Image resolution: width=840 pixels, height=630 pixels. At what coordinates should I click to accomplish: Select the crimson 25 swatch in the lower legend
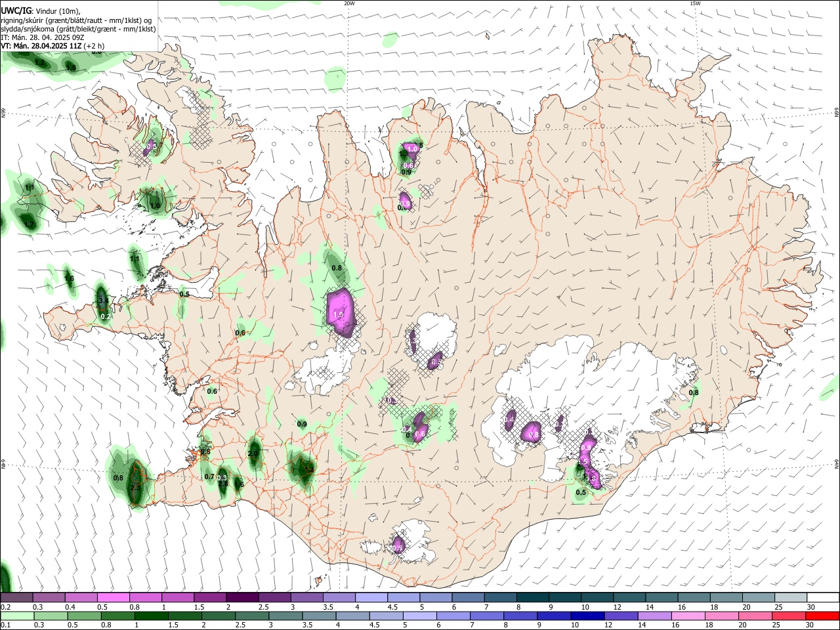(789, 616)
